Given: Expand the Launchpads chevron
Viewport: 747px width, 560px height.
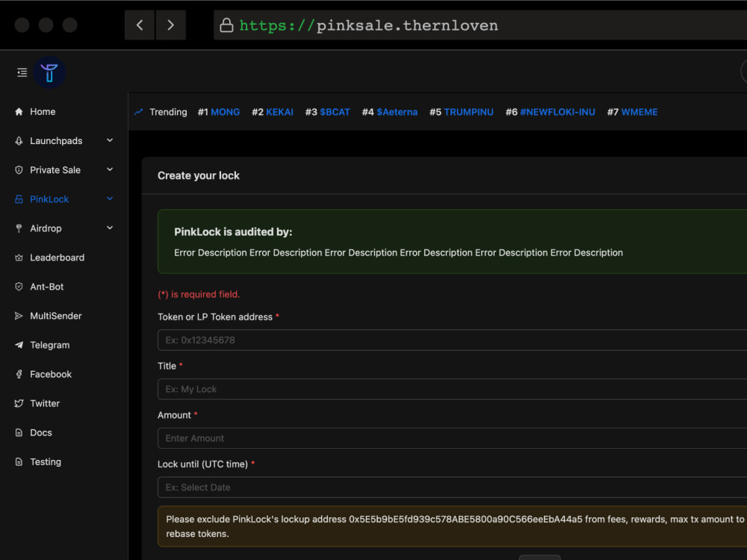Looking at the screenshot, I should point(110,140).
